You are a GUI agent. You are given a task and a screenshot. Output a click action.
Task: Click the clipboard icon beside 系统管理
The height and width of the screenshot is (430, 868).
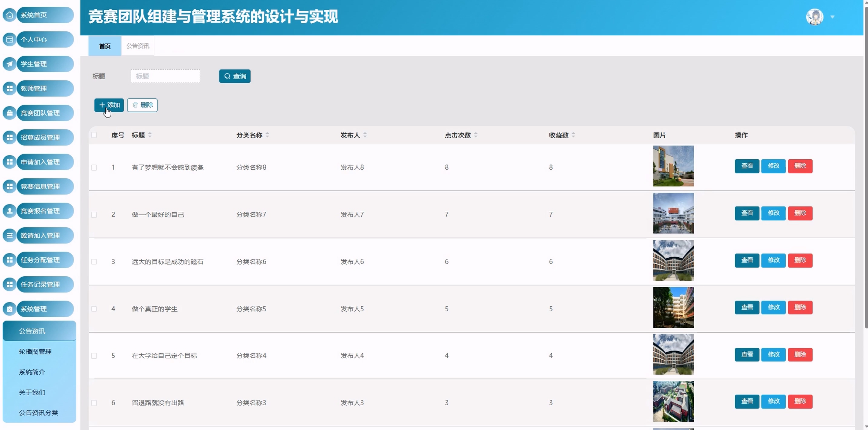[9, 309]
